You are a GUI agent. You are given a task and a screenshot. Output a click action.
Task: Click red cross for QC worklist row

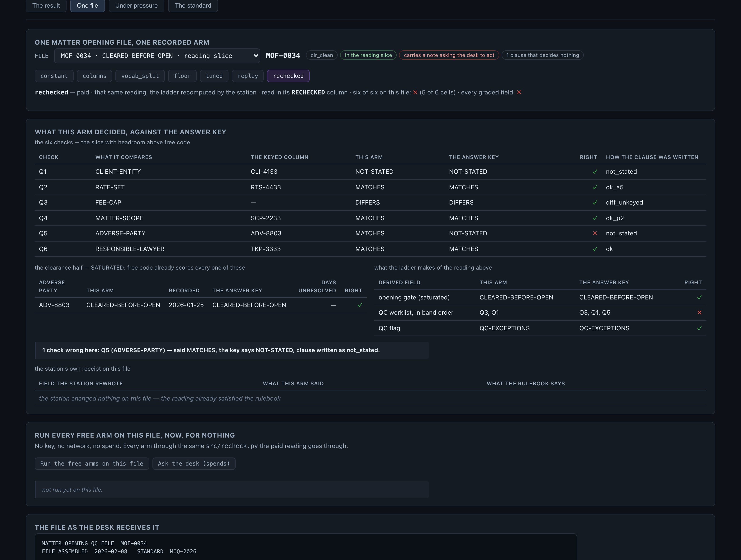[699, 313]
